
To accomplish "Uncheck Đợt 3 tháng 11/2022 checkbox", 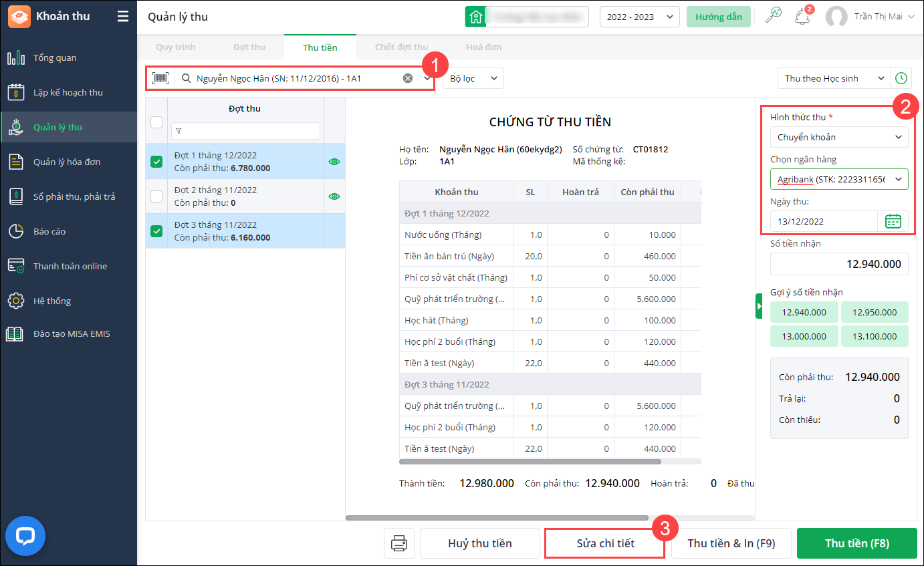I will (156, 231).
